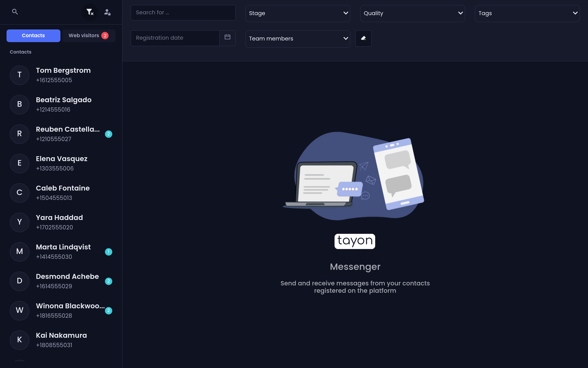
Task: Click the W avatar for Winona Blackwood
Action: point(20,311)
